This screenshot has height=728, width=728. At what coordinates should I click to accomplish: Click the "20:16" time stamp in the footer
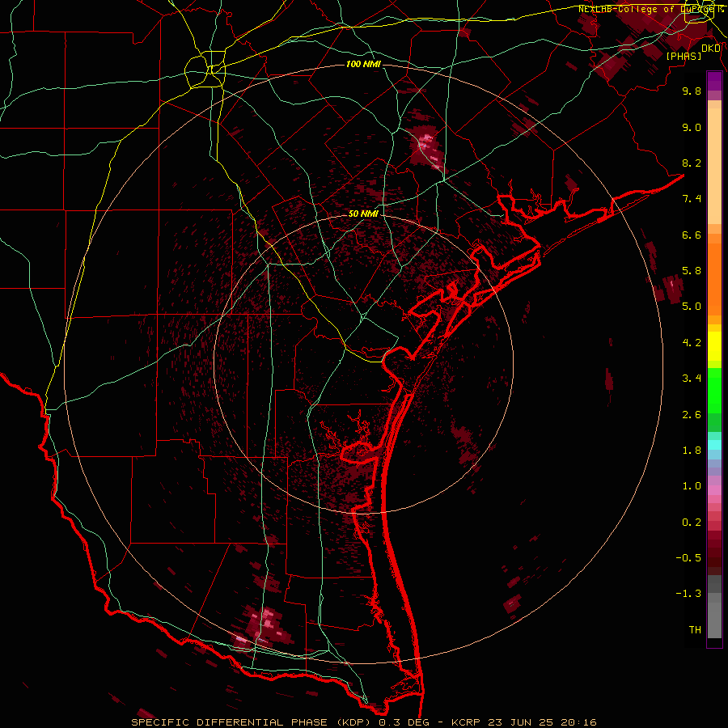pos(578,722)
